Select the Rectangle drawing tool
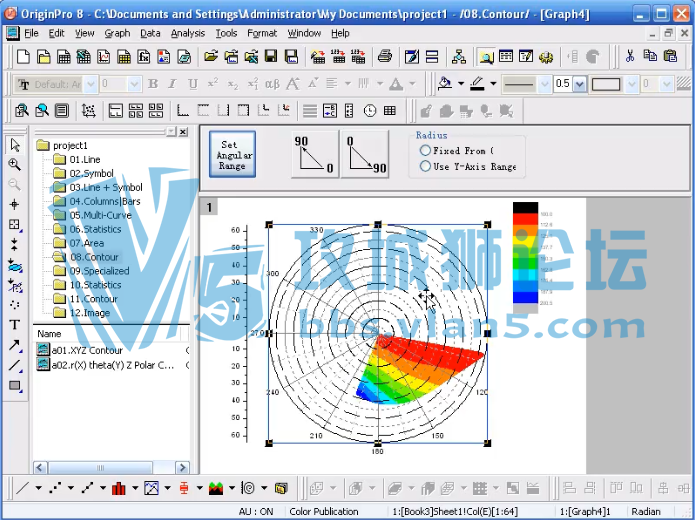 click(x=15, y=386)
